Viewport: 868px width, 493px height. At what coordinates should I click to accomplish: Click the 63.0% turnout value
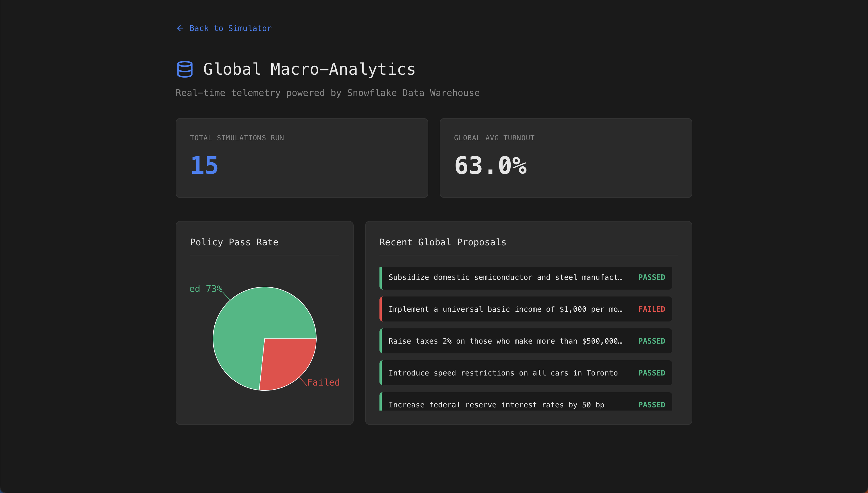tap(490, 165)
